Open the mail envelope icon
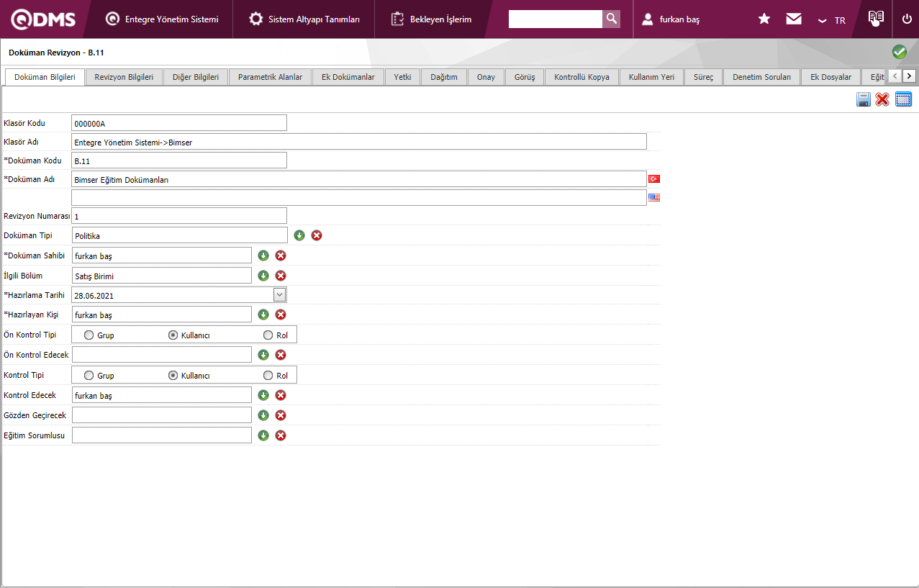 coord(794,19)
